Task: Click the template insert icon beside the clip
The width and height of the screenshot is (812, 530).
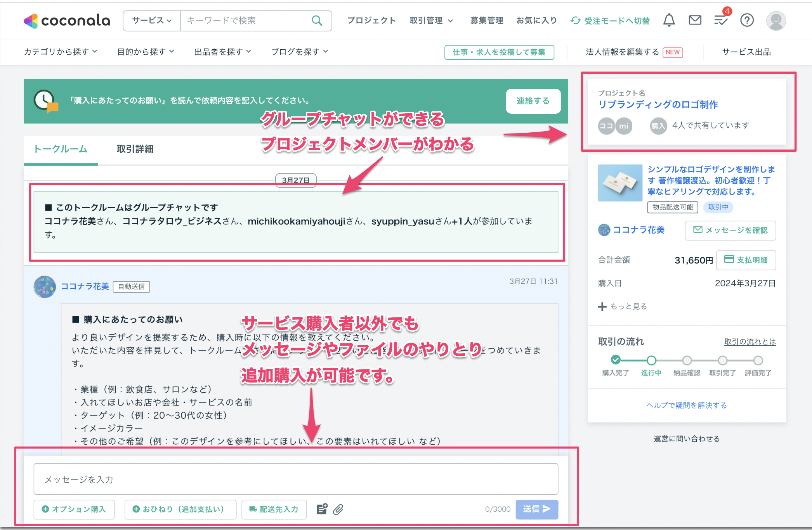Action: (x=322, y=509)
